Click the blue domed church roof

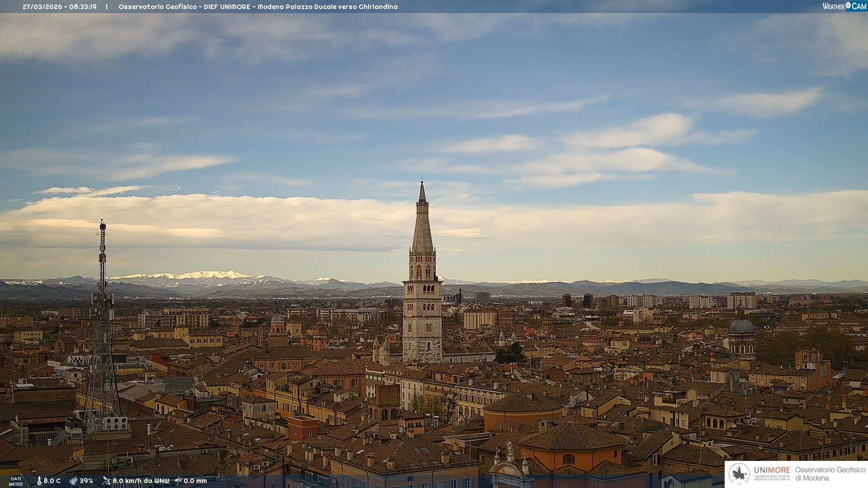[741, 326]
